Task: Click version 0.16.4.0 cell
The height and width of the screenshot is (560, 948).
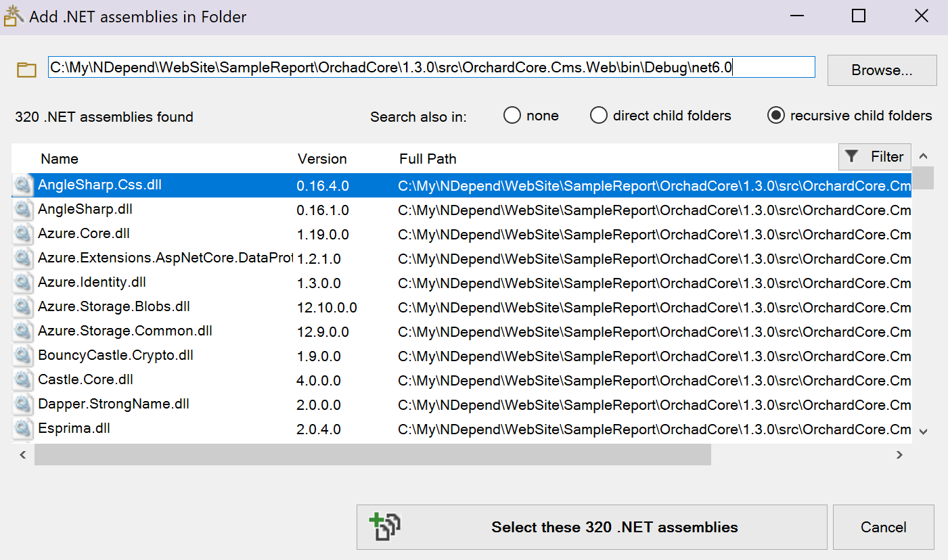Action: (323, 186)
